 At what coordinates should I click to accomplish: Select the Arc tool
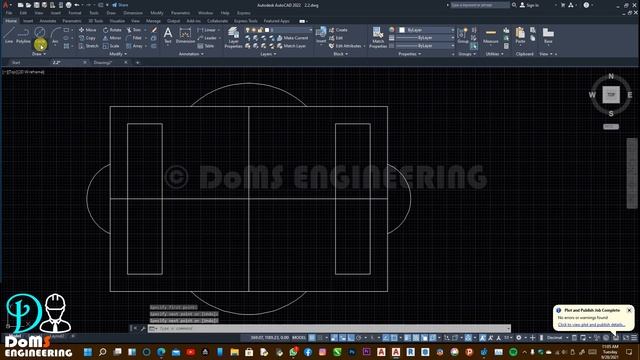tap(55, 36)
